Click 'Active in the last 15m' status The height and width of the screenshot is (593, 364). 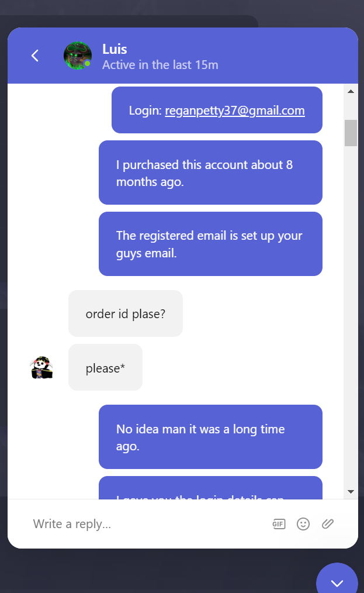point(160,65)
